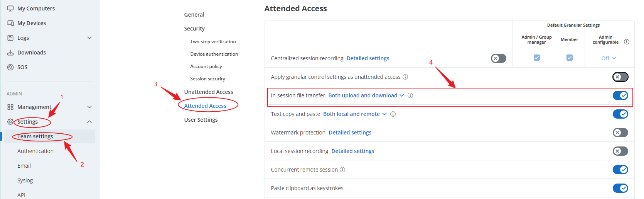
Task: Collapse the Settings section chevron
Action: pyautogui.click(x=89, y=122)
